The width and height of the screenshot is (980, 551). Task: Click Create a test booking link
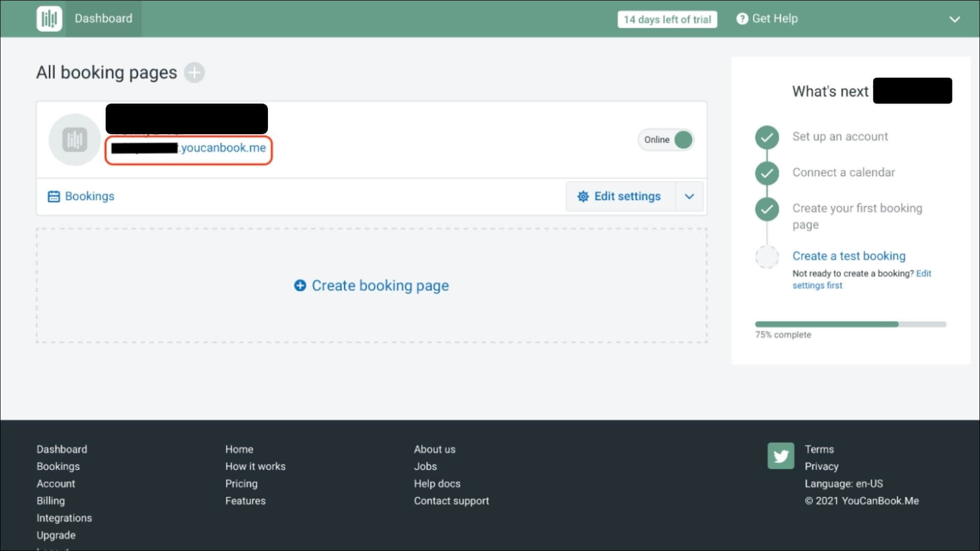(848, 256)
